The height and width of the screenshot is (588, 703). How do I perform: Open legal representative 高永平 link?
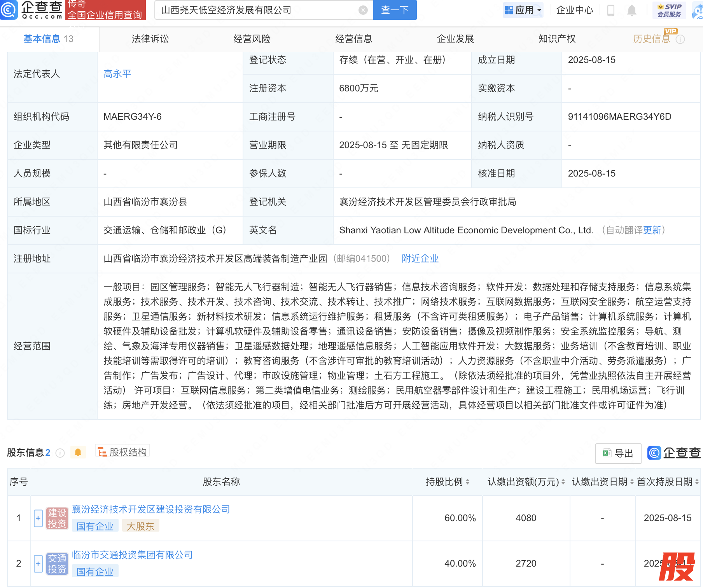tap(117, 74)
